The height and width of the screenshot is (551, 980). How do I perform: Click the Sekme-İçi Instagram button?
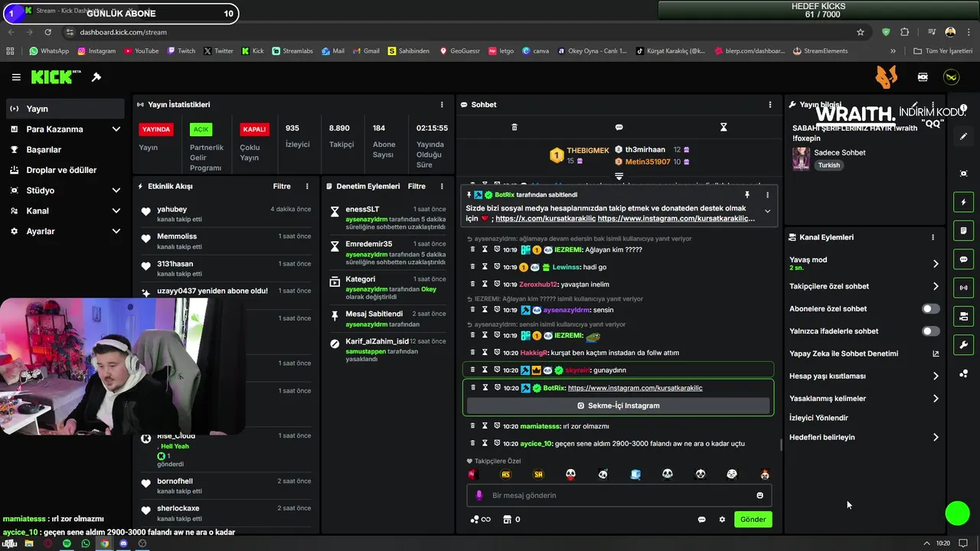[619, 406]
